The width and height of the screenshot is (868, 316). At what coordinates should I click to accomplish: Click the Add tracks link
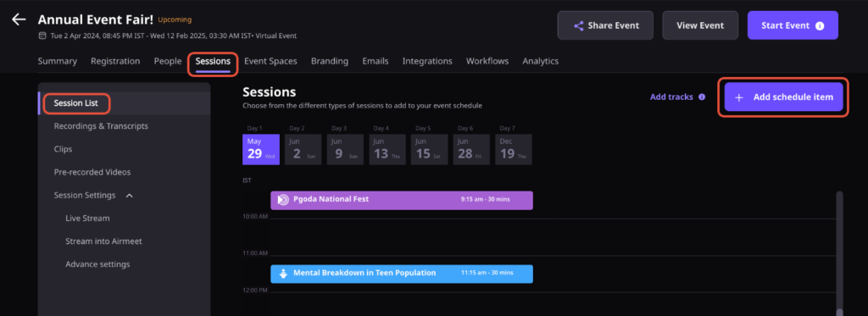tap(671, 97)
